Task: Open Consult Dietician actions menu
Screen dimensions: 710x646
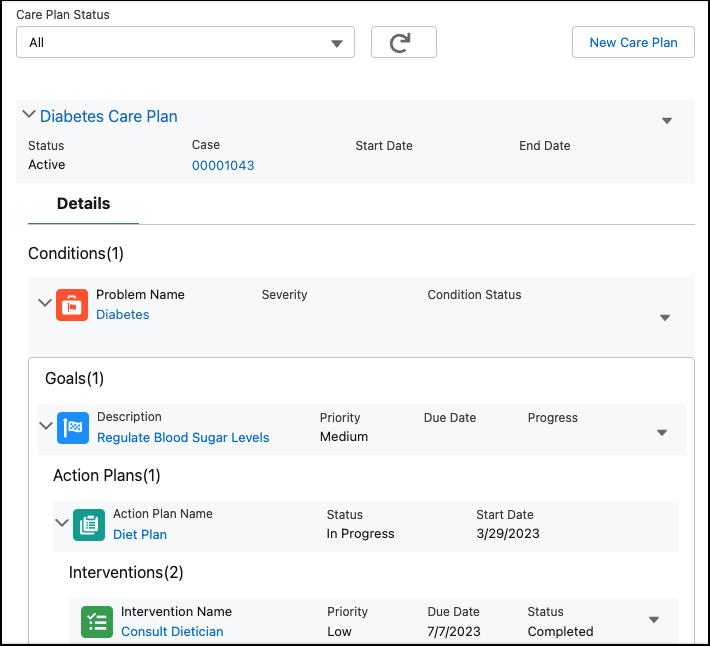Action: [x=654, y=620]
